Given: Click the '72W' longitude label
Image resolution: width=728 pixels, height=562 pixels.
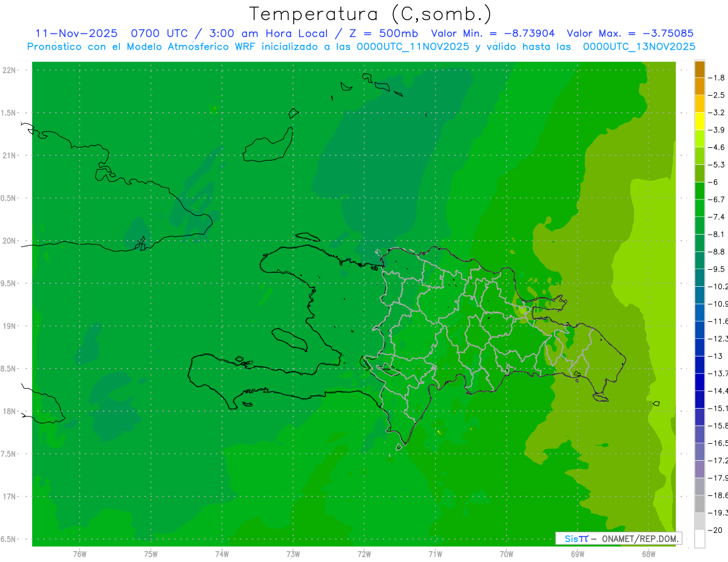Looking at the screenshot, I should point(364,554).
